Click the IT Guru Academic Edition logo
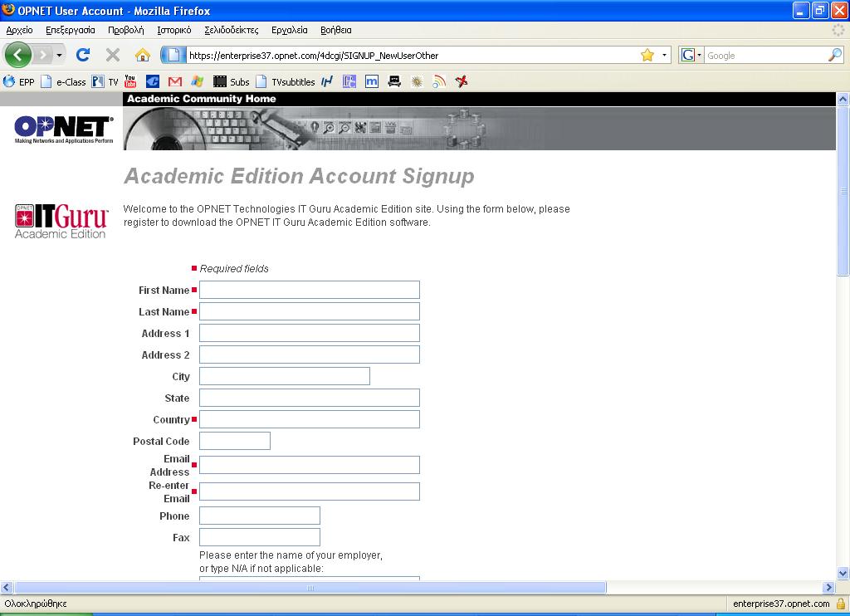Viewport: 850px width, 616px height. 61,221
